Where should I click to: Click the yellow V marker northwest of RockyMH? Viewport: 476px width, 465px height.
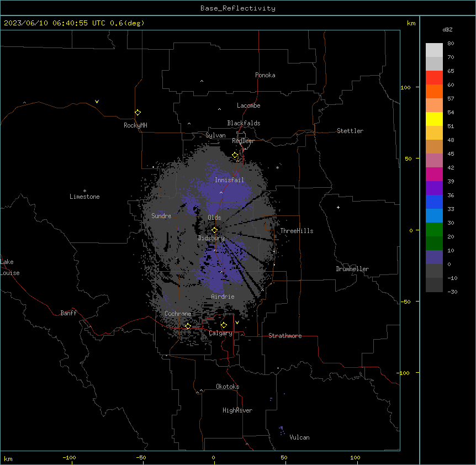(x=97, y=102)
